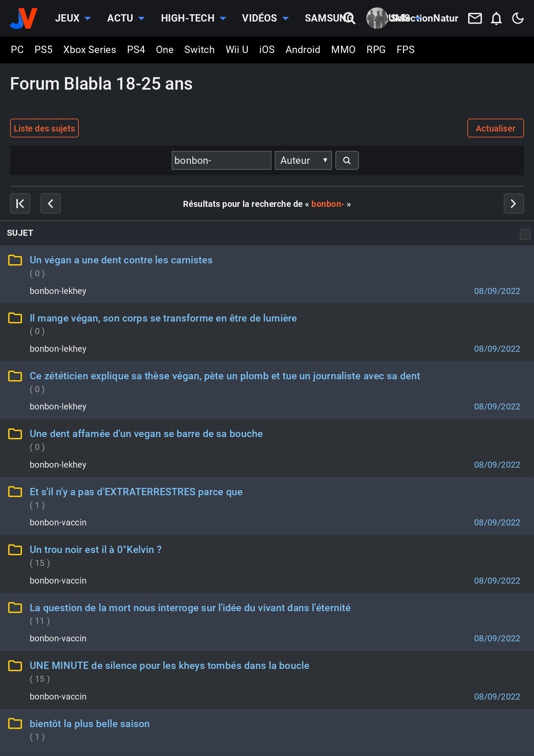
Task: Click the Liste des sujets button
Action: 44,128
